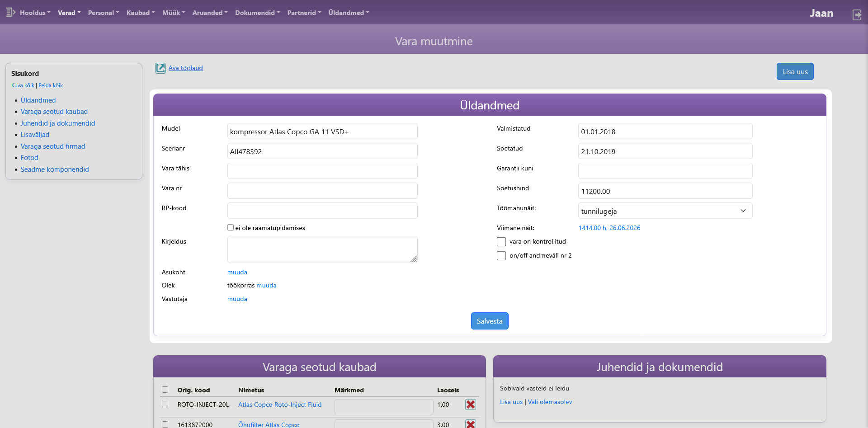Click 'muuda' next to töökorras status
The image size is (868, 428).
266,285
